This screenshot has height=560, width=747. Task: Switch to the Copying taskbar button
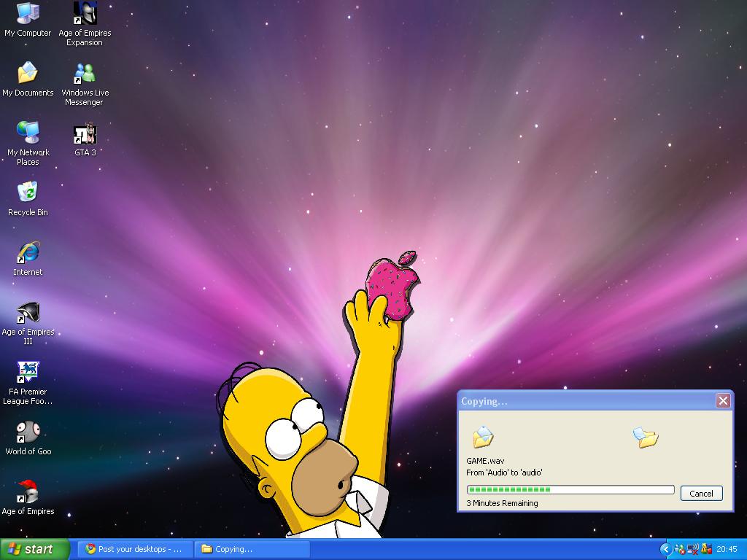[252, 549]
